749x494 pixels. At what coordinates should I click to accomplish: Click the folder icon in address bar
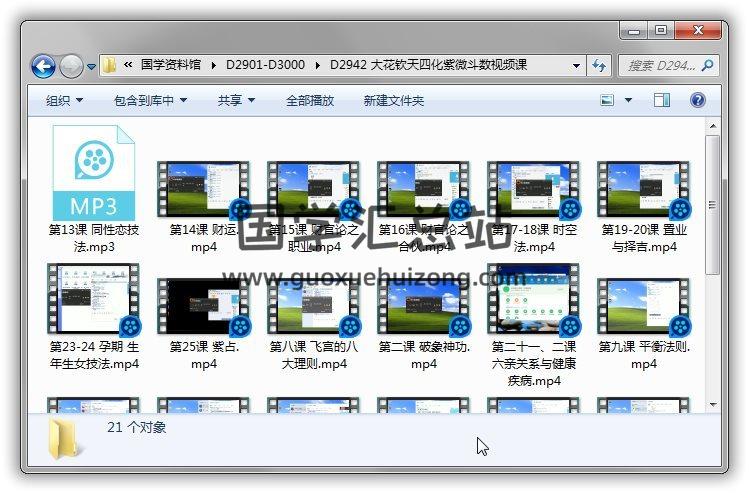point(109,65)
